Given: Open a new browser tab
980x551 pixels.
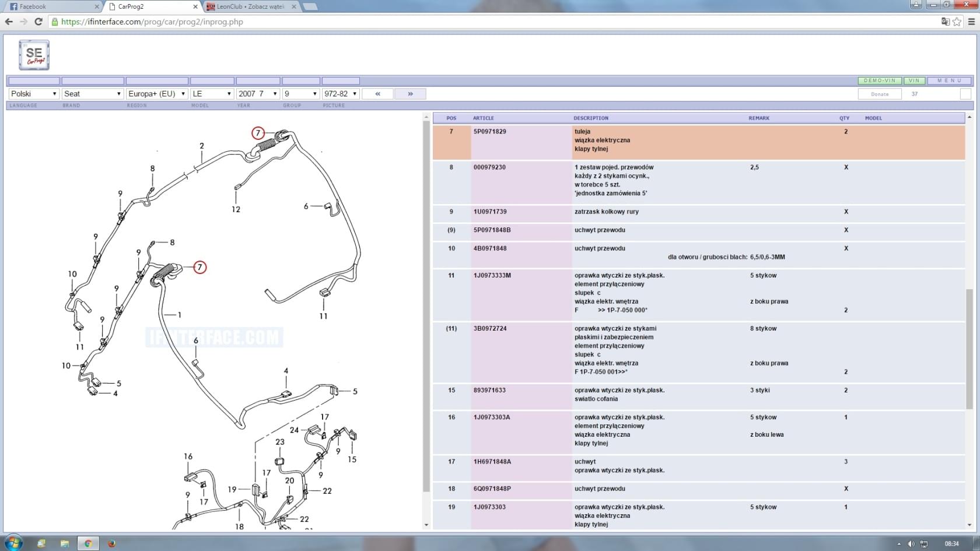Looking at the screenshot, I should 310,6.
